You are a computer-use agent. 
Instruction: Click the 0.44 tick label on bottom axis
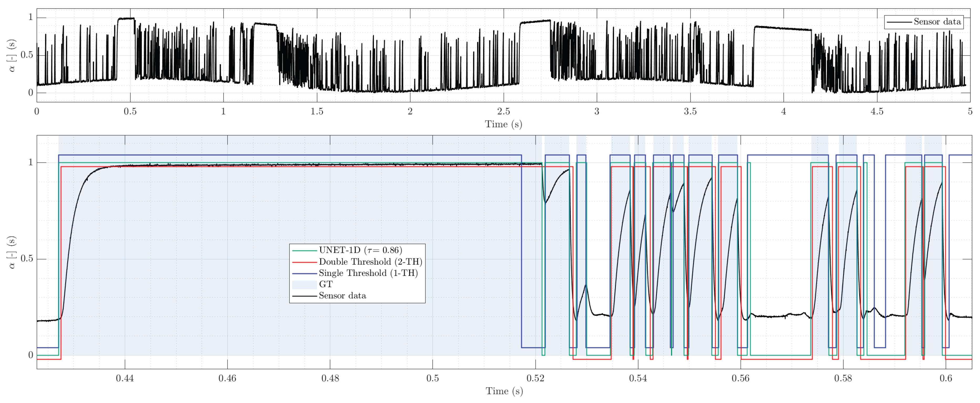pyautogui.click(x=125, y=378)
